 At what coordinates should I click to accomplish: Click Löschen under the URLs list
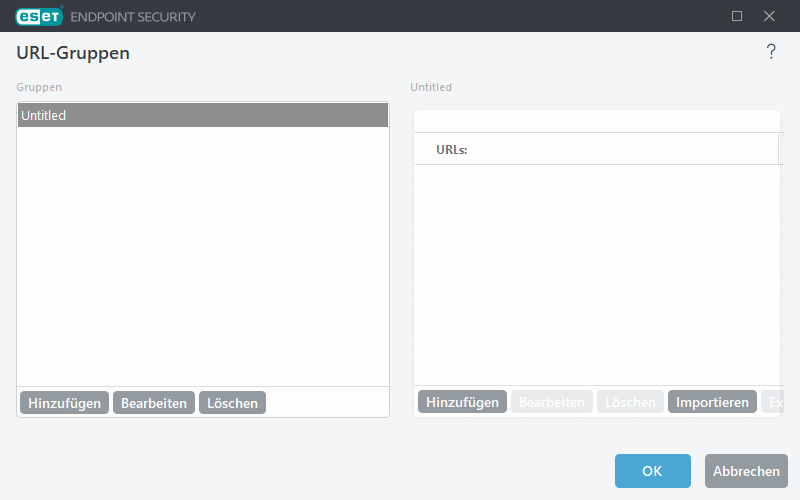tap(630, 402)
